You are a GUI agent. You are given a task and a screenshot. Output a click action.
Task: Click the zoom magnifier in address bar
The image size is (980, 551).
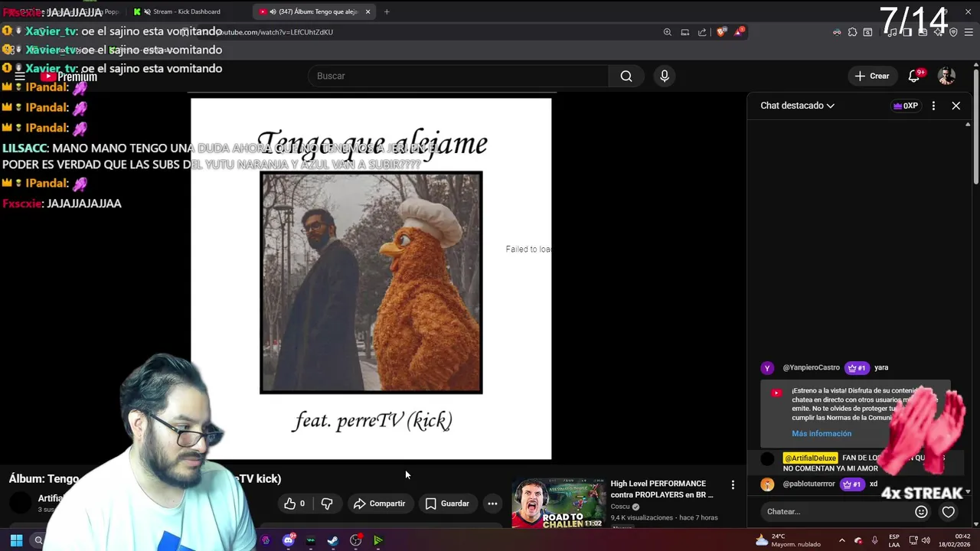tap(667, 32)
